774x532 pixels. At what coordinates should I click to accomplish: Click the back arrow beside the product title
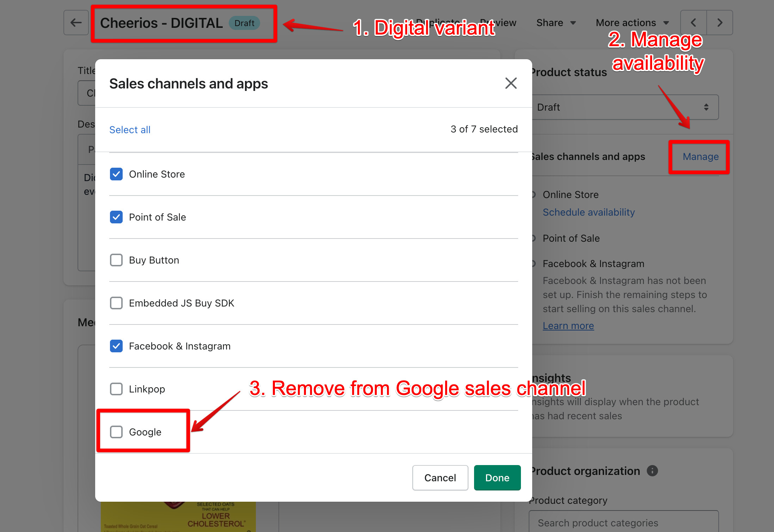[76, 23]
